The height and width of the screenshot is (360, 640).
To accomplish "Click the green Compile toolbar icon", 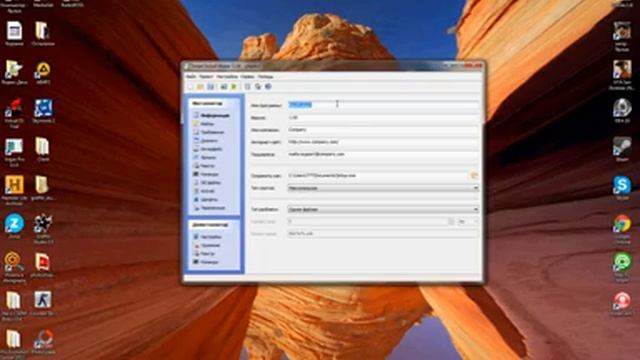I will [234, 87].
